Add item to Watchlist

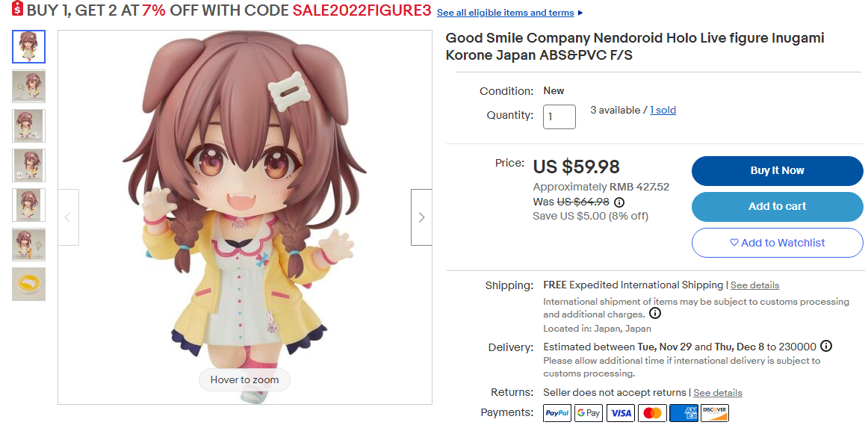pyautogui.click(x=777, y=243)
